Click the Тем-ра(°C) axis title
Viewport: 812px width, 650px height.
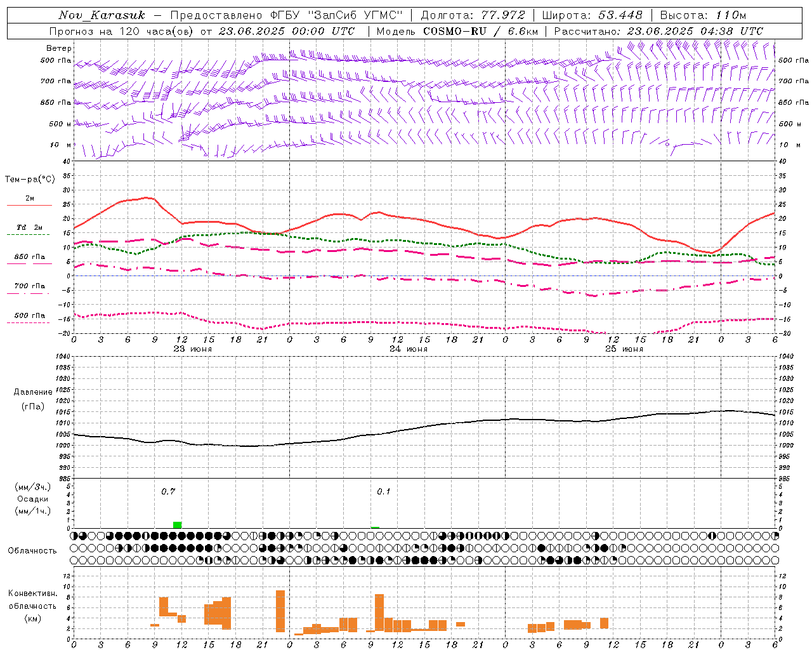pyautogui.click(x=30, y=180)
